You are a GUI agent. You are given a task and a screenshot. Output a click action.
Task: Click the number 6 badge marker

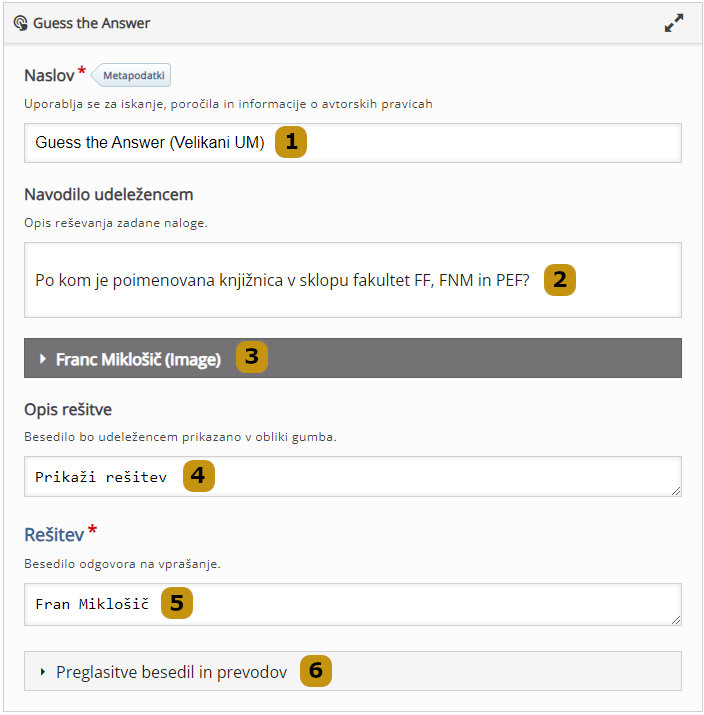pyautogui.click(x=316, y=670)
